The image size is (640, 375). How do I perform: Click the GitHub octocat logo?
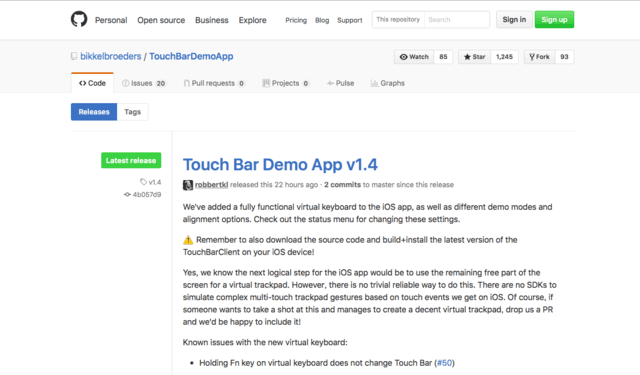[x=79, y=19]
